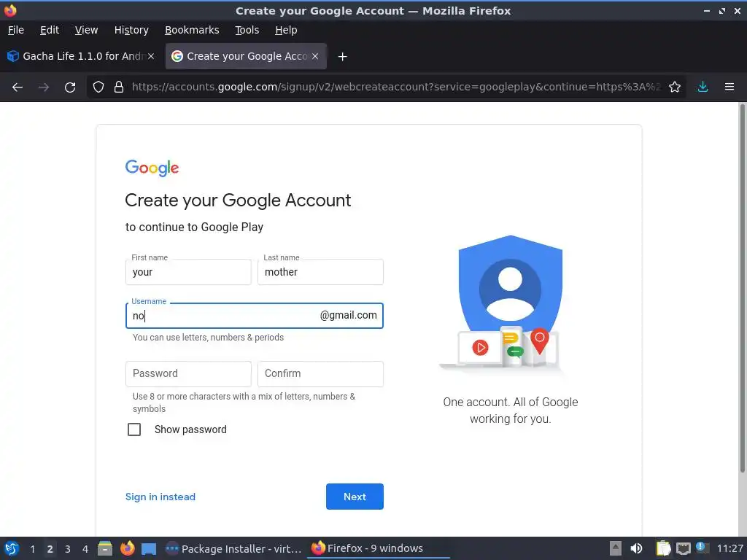Launch Firefox from the taskbar quick launcher
The width and height of the screenshot is (747, 560).
(127, 548)
